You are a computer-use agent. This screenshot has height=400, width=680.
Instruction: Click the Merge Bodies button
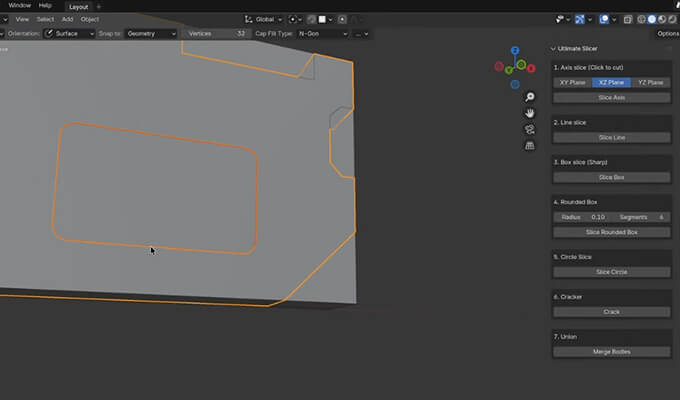click(611, 352)
